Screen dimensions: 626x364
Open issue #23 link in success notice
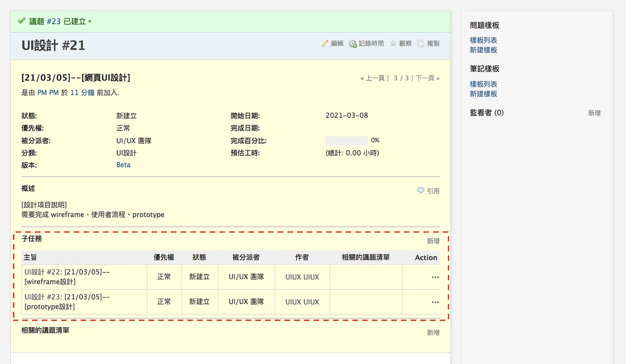pyautogui.click(x=54, y=21)
